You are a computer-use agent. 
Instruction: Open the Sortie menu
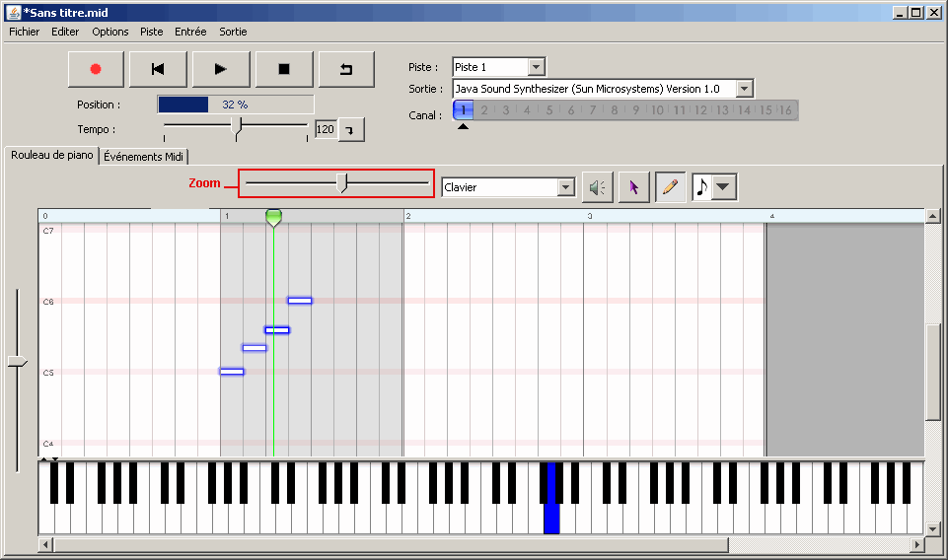[233, 32]
